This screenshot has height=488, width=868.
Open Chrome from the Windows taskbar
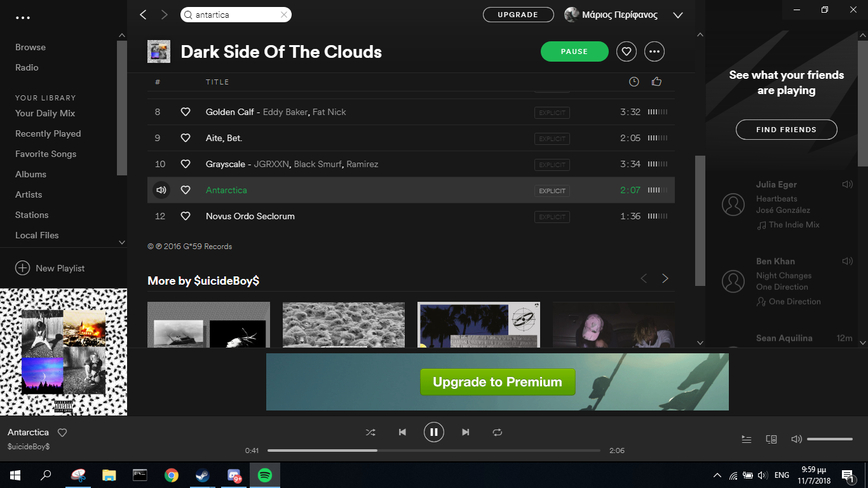coord(171,475)
